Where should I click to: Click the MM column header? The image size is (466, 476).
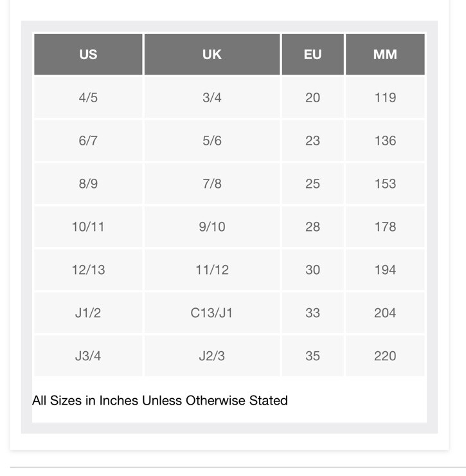pos(385,54)
